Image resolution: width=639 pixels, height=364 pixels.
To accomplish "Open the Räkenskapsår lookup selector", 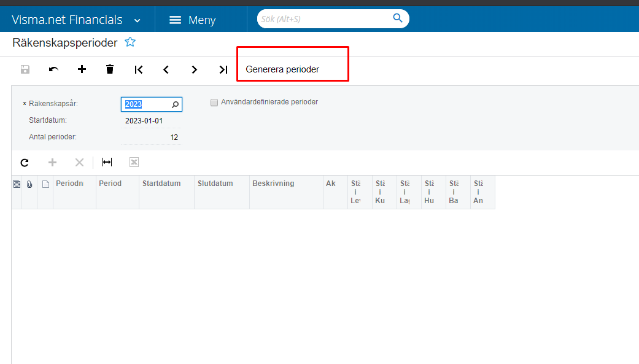I will [x=175, y=104].
